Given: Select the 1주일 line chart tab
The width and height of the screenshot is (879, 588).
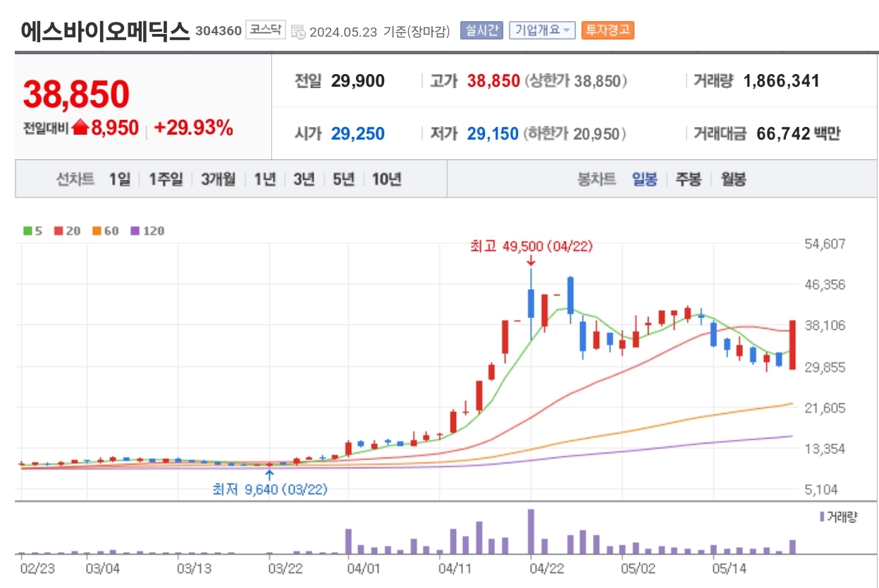Looking at the screenshot, I should point(165,179).
